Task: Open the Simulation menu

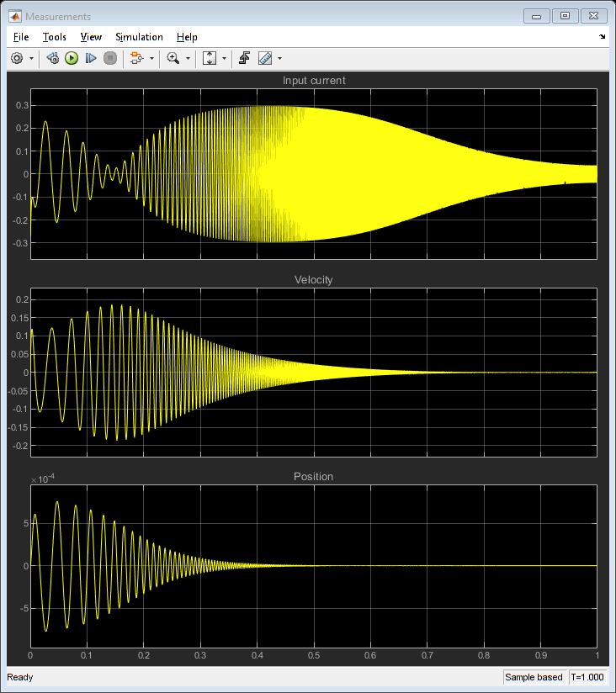Action: [139, 37]
